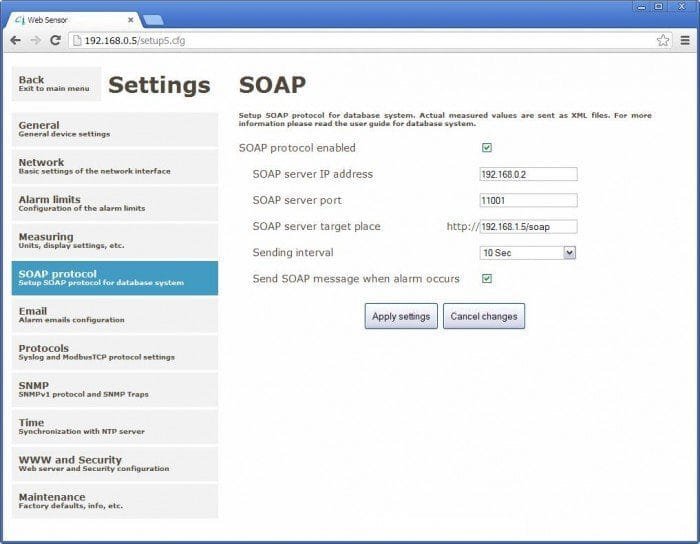Bookmark this page with the star icon
Viewport: 700px width, 544px height.
(662, 41)
